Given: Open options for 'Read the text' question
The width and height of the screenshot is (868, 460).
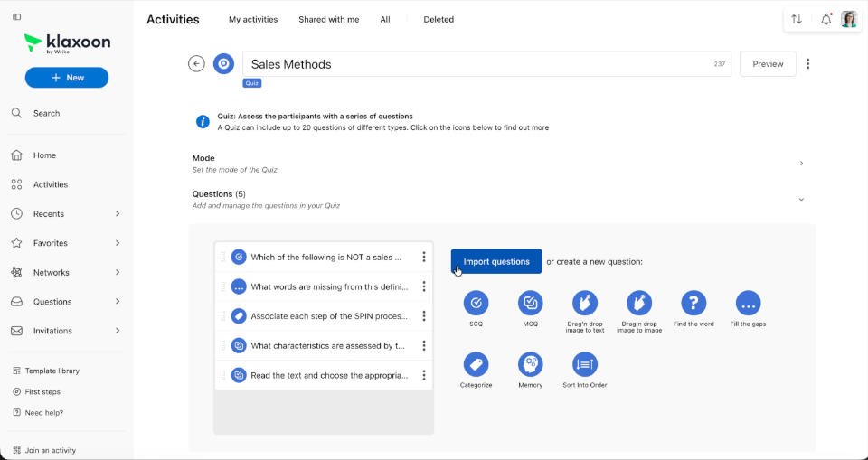Looking at the screenshot, I should click(423, 375).
